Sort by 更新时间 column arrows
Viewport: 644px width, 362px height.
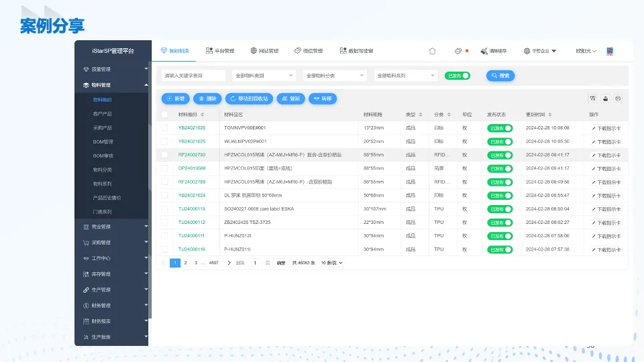[550, 115]
